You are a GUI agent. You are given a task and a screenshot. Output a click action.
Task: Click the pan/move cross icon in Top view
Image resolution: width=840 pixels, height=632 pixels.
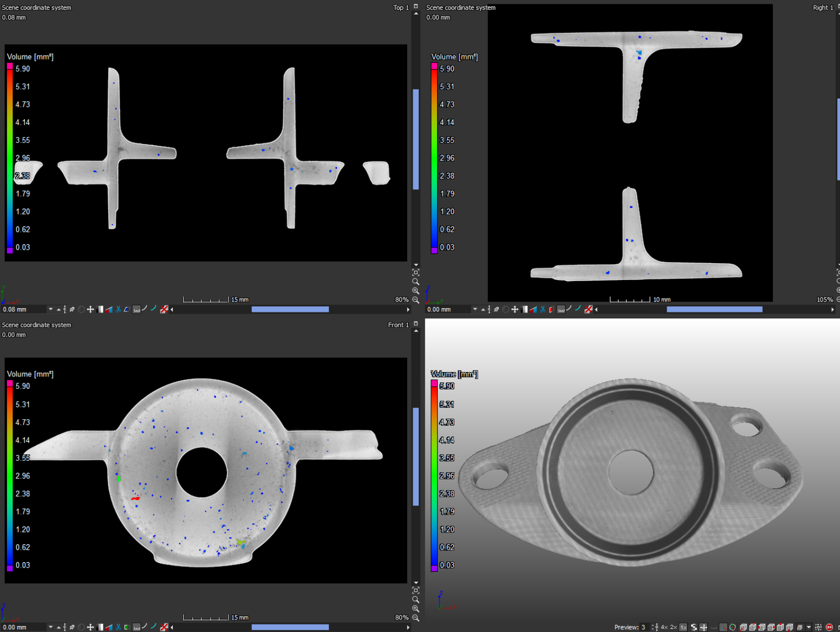(x=90, y=309)
